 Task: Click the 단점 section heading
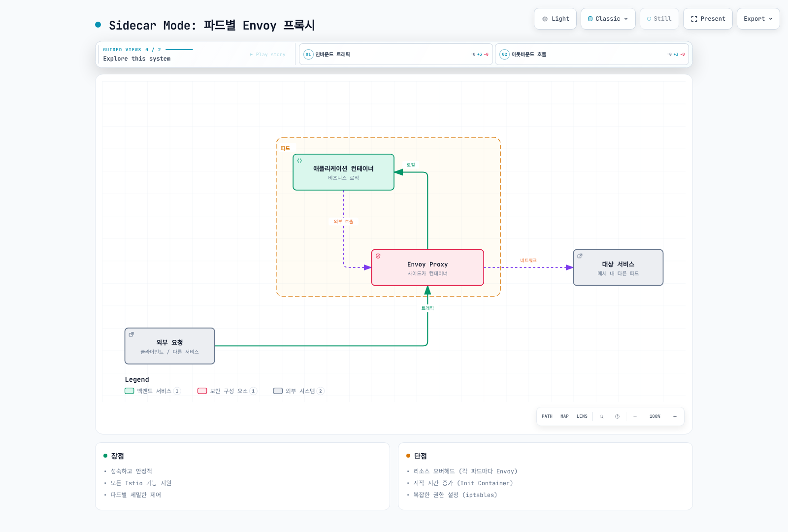click(420, 456)
